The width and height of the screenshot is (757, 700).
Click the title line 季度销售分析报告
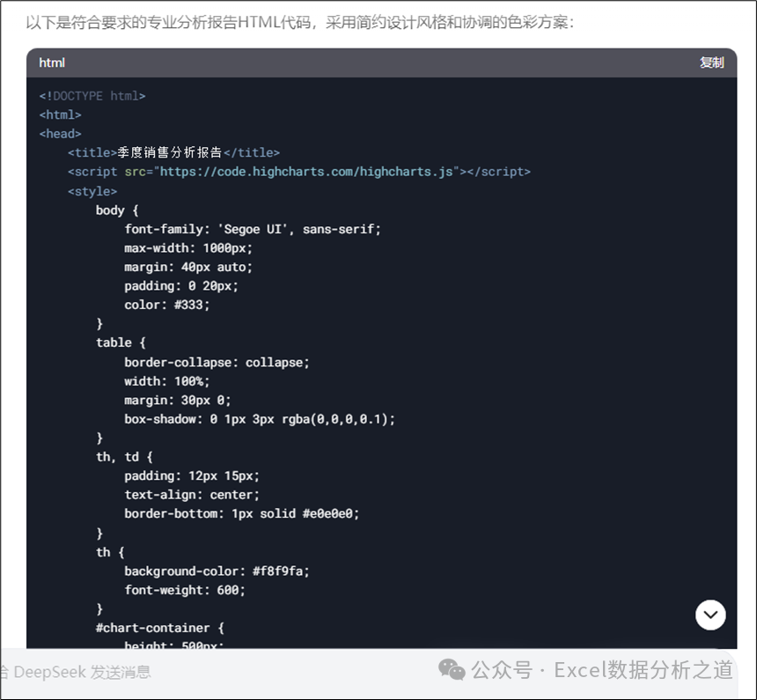tap(173, 152)
